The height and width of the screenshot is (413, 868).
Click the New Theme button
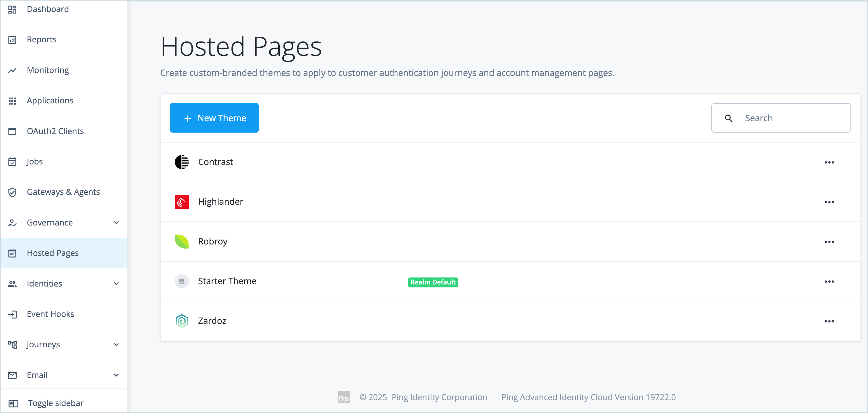[214, 118]
